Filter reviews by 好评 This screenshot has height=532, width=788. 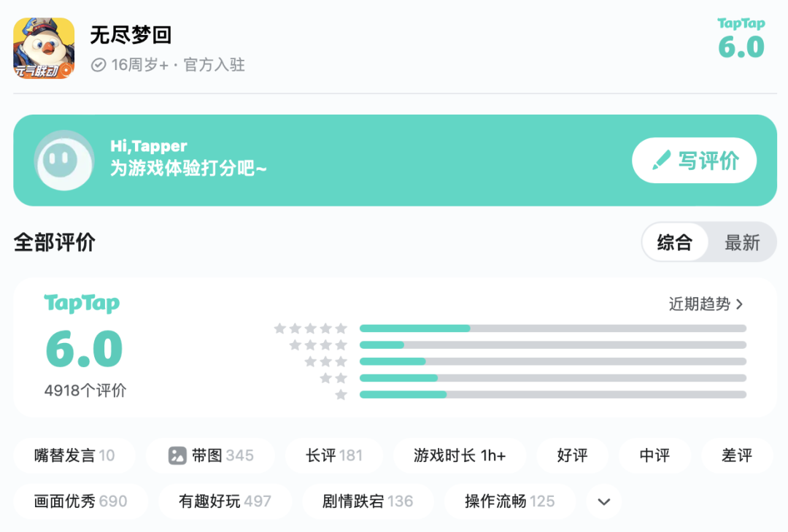[572, 456]
